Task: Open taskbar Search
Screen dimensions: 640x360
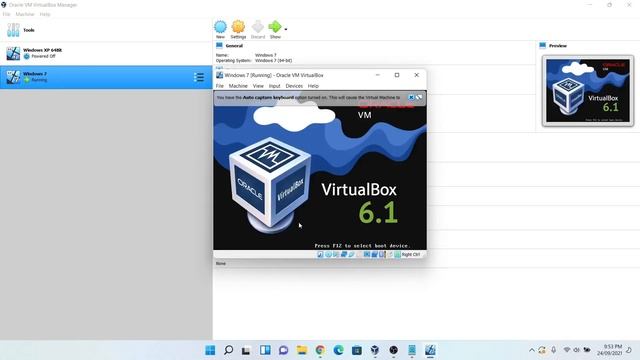Action: point(229,350)
